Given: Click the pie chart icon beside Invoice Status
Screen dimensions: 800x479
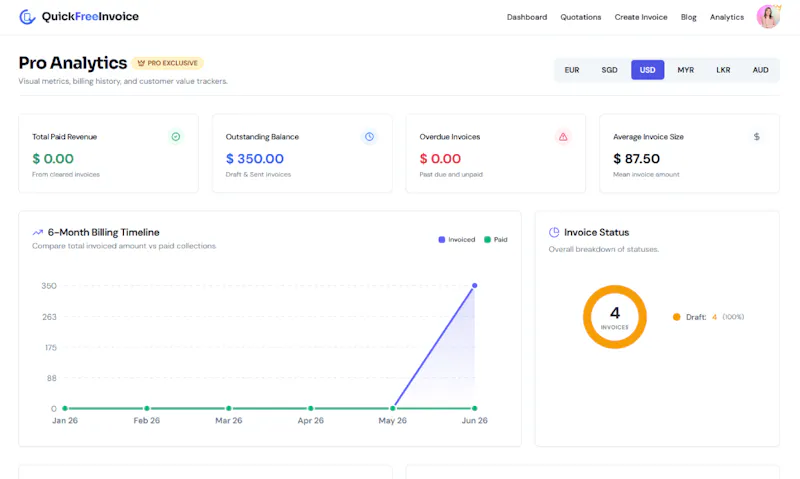Looking at the screenshot, I should coord(554,233).
